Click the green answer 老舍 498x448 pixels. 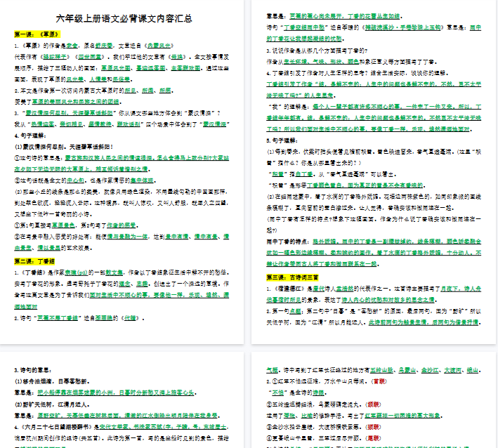click(72, 46)
